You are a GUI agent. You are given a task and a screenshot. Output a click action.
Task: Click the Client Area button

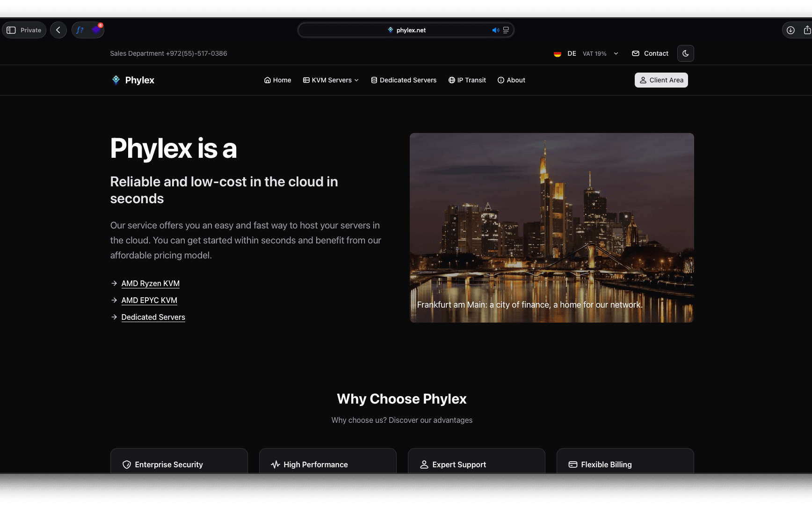[661, 80]
